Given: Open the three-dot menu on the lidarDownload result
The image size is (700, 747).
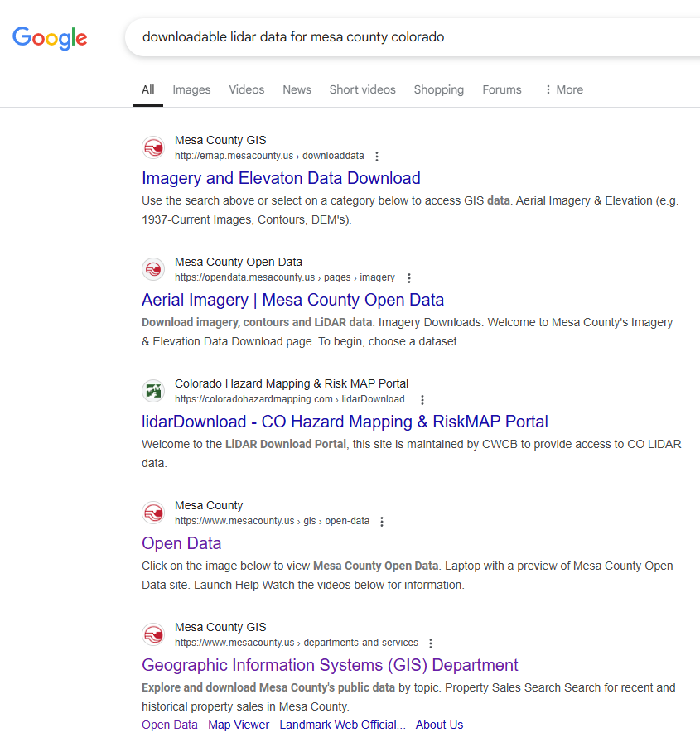Looking at the screenshot, I should pos(422,399).
